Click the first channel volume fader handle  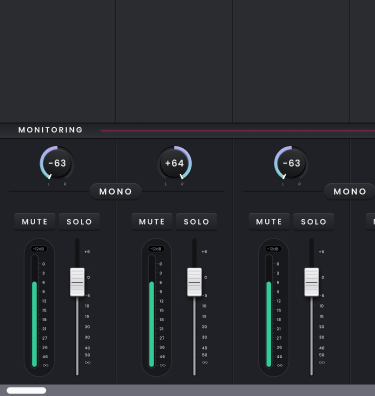[x=77, y=282]
